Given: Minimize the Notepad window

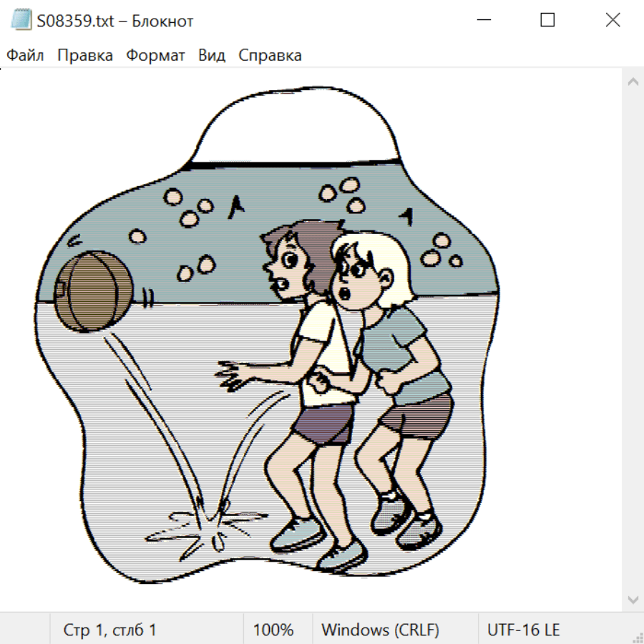Looking at the screenshot, I should [482, 20].
